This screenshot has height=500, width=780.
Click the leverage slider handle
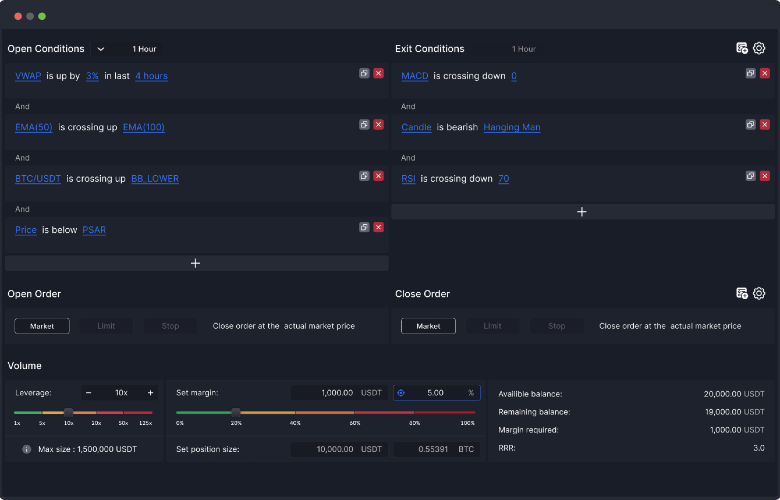coord(69,412)
